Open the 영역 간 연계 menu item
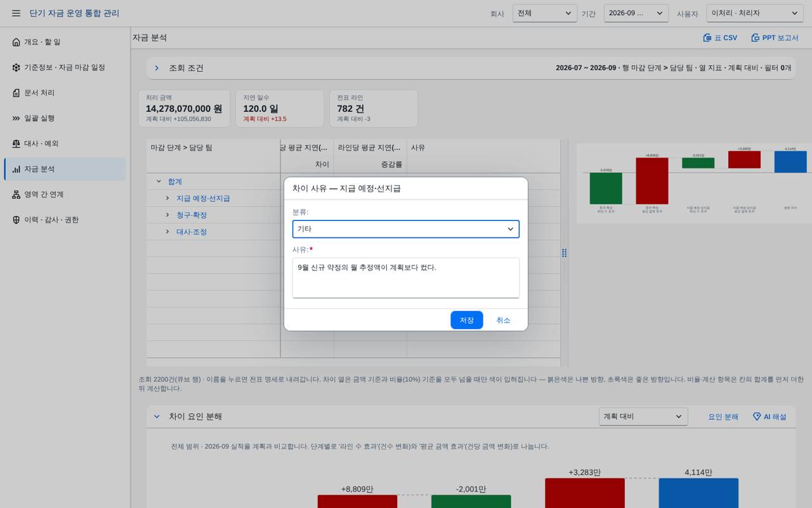The height and width of the screenshot is (508, 812). [65, 194]
